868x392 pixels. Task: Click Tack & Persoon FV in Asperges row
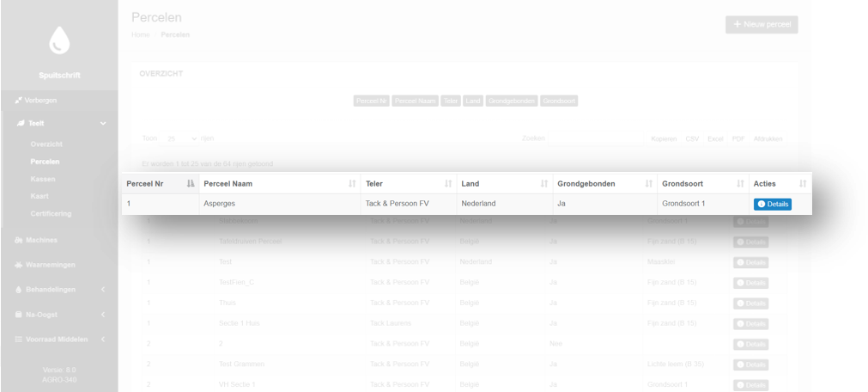(397, 204)
